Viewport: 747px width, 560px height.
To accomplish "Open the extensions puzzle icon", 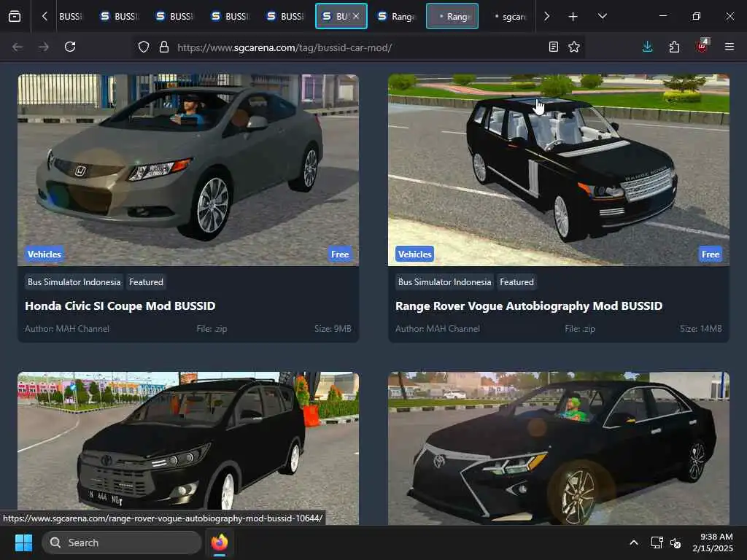I will click(x=674, y=47).
